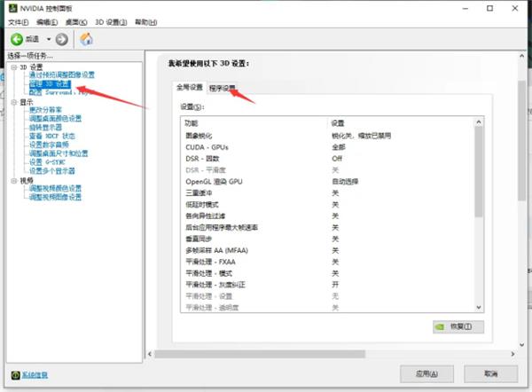The image size is (532, 392).
Task: Click the gray Forward arrow icon
Action: 61,39
